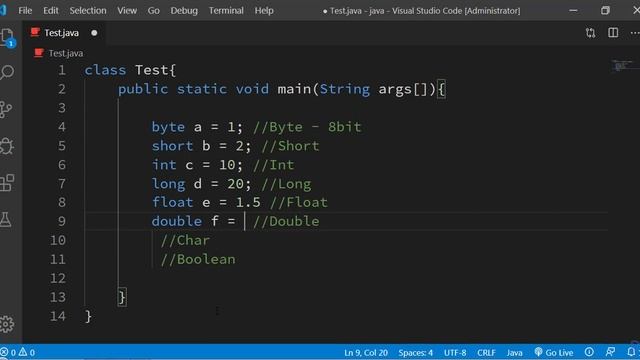The height and width of the screenshot is (360, 640).
Task: Click the Go Live server button
Action: click(x=554, y=352)
